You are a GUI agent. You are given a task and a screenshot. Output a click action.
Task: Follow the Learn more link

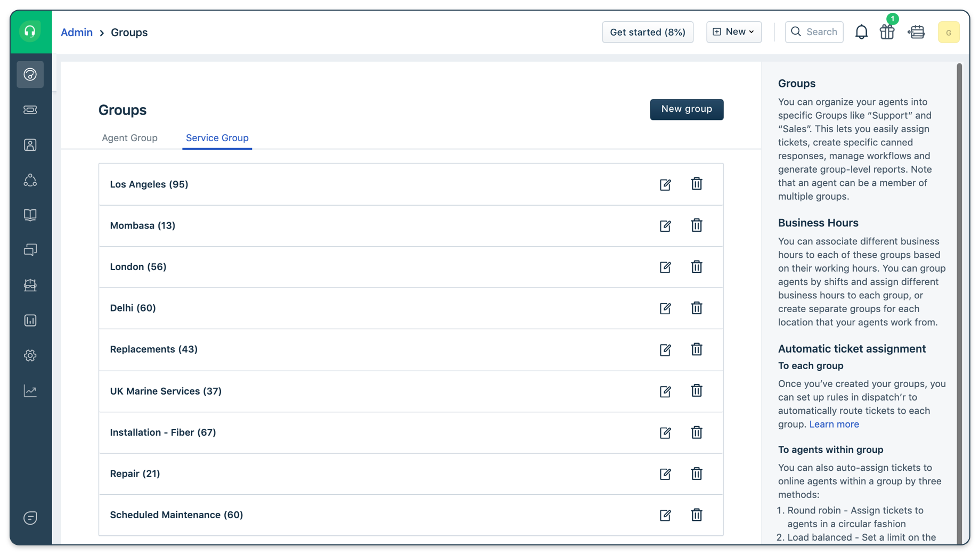pos(834,425)
